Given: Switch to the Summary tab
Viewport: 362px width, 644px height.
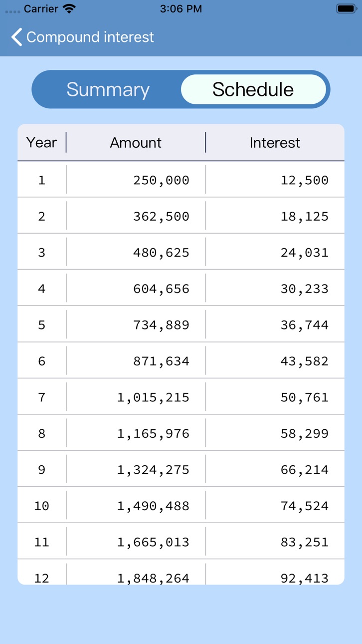Looking at the screenshot, I should tap(108, 89).
